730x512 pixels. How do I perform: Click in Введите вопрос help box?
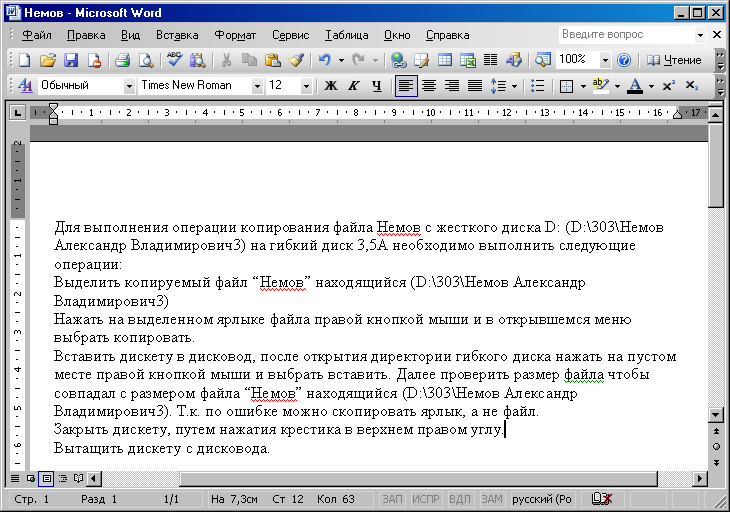627,34
